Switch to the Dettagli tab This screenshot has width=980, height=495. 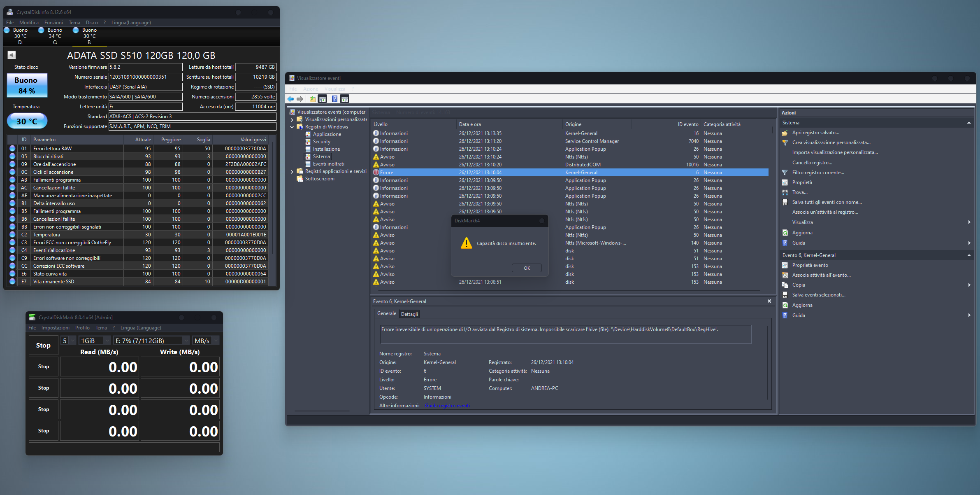click(409, 314)
